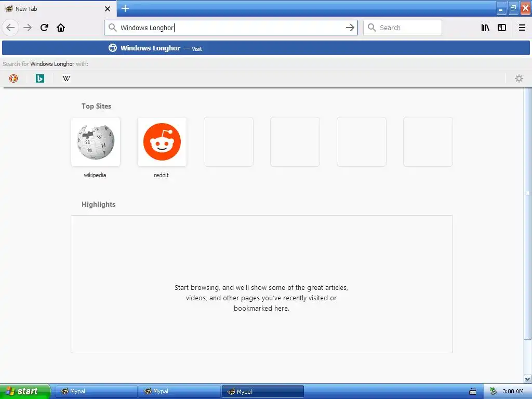The height and width of the screenshot is (399, 532).
Task: Click the Highlights heading
Action: coord(98,204)
